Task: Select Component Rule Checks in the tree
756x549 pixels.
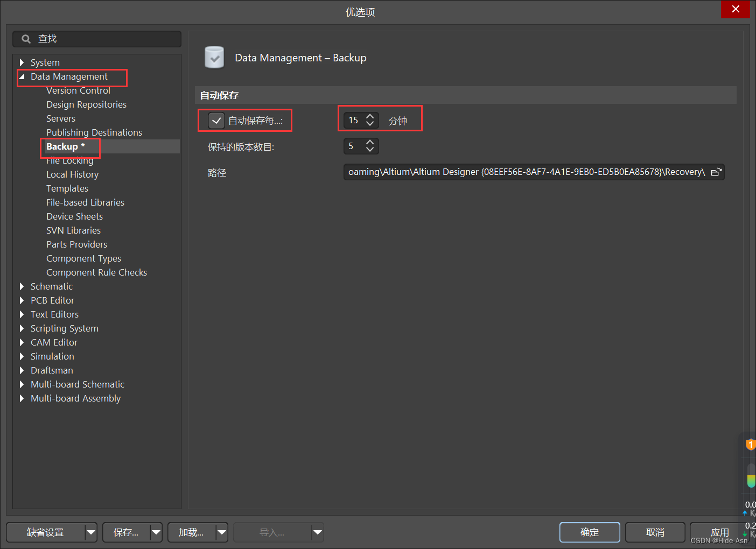Action: (x=96, y=272)
